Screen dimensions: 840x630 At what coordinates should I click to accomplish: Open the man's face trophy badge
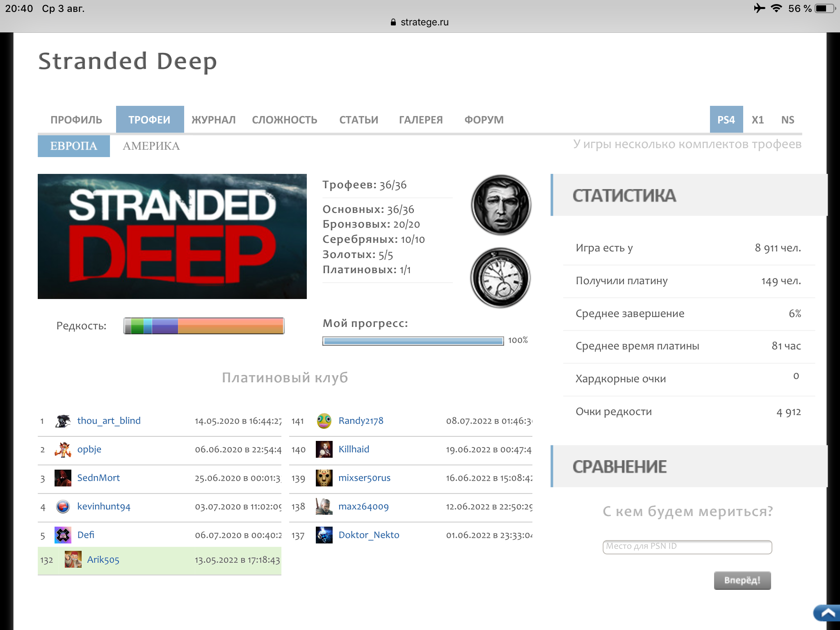pos(501,205)
